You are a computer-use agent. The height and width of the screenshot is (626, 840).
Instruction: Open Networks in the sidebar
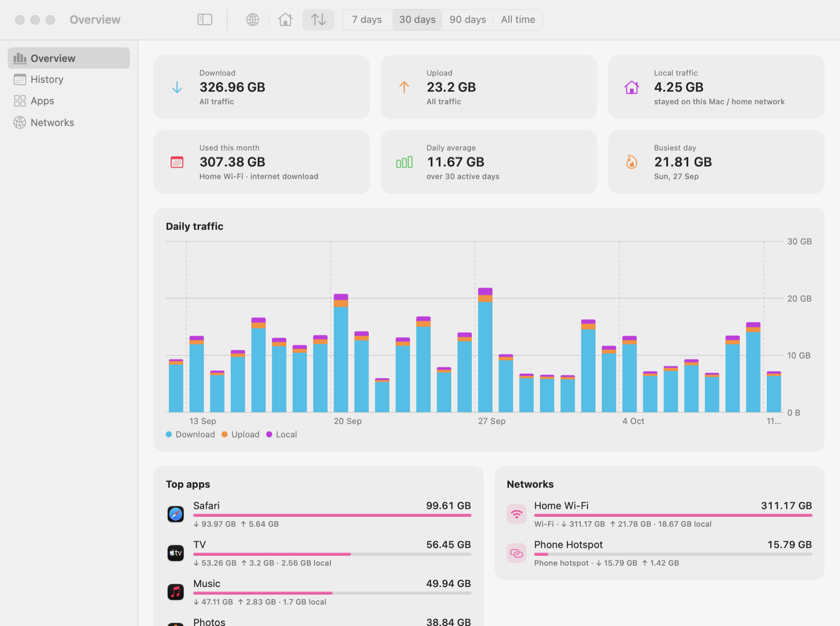click(x=69, y=123)
